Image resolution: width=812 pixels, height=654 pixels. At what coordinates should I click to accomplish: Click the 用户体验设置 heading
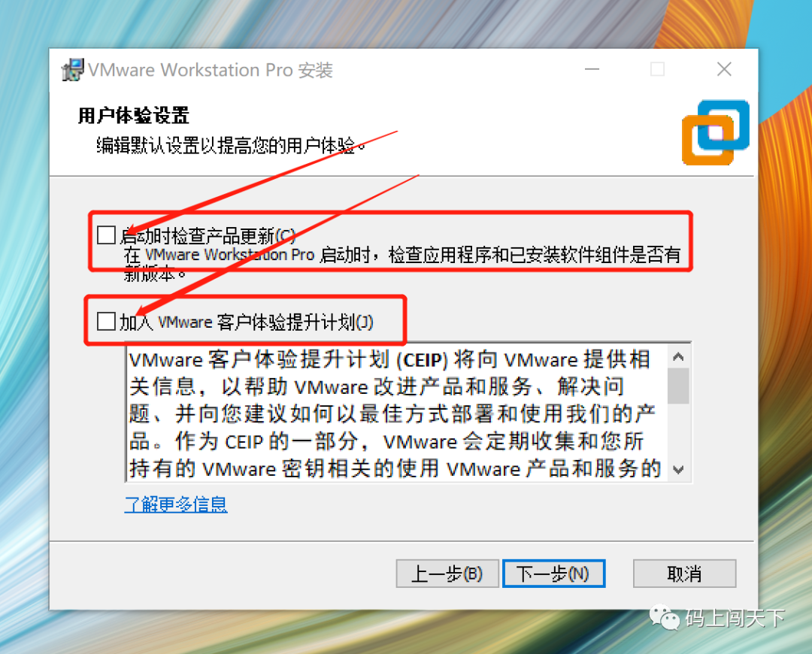[134, 116]
